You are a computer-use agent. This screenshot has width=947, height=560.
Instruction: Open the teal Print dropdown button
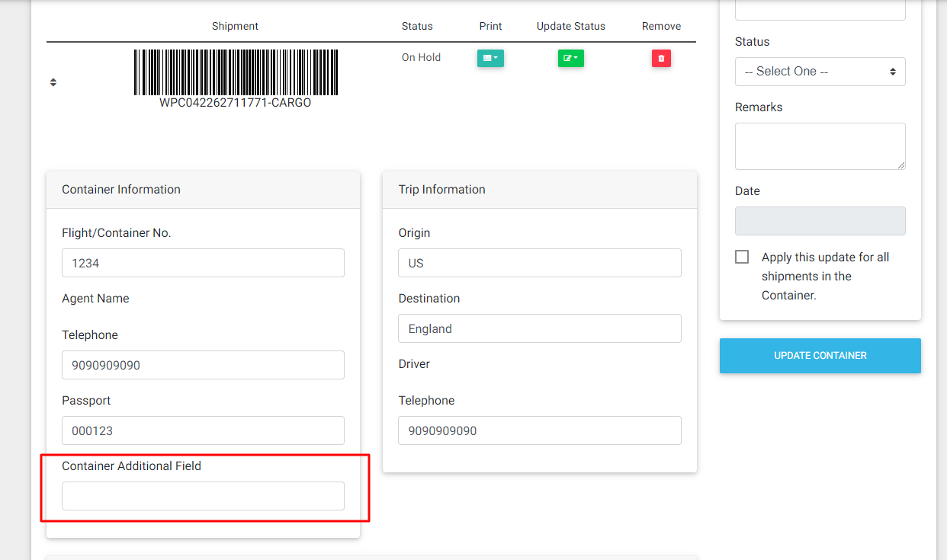pos(490,58)
